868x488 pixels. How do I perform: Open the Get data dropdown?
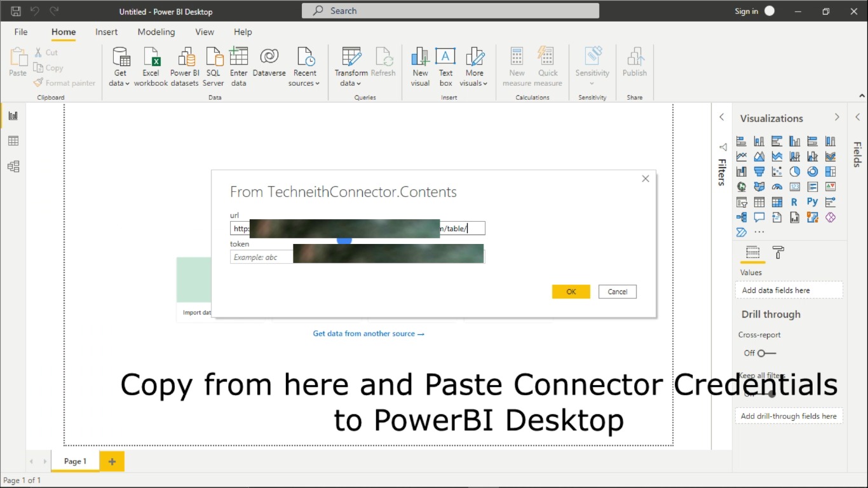120,67
